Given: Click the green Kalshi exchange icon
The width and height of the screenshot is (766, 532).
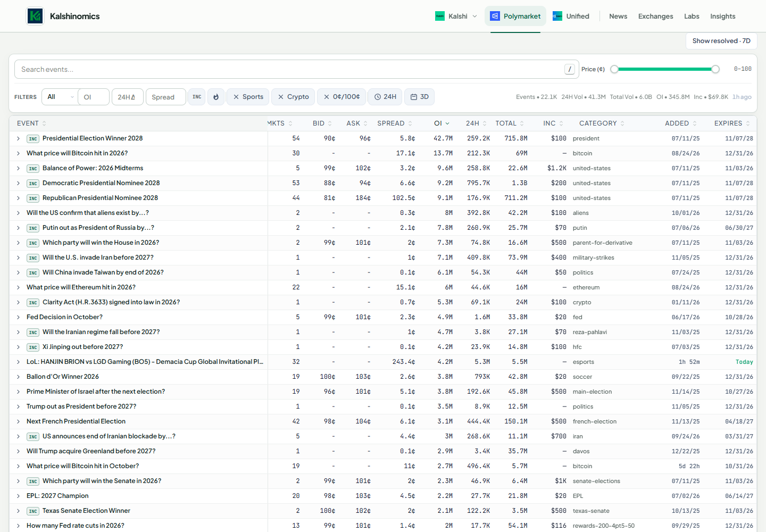Looking at the screenshot, I should pos(440,16).
